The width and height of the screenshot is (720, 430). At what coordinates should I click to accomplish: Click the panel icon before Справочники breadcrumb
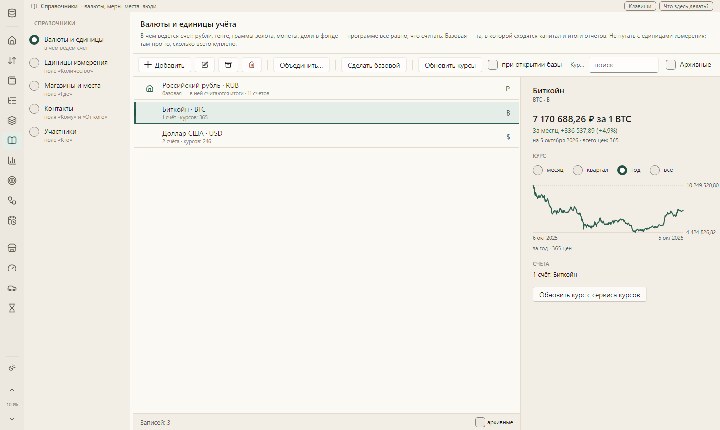coord(33,6)
